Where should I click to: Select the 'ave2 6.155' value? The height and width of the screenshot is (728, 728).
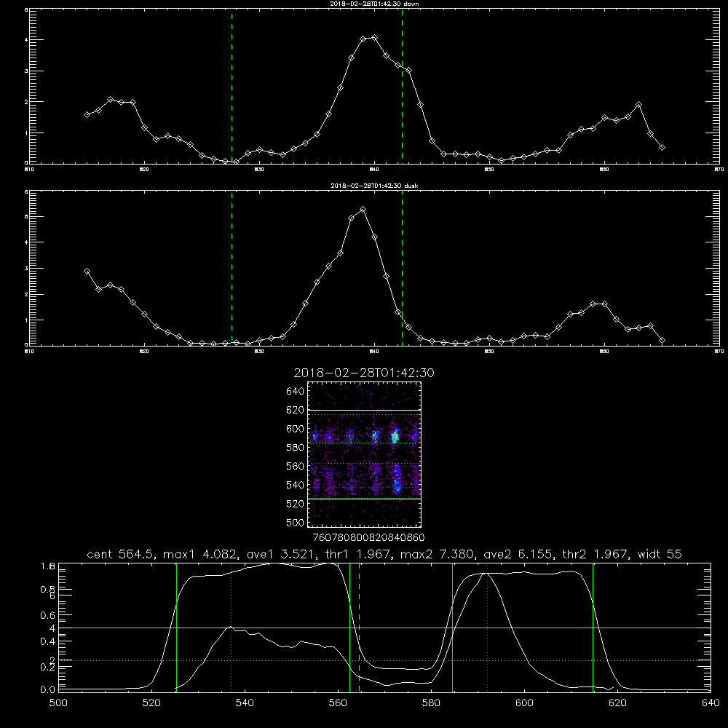pos(518,554)
